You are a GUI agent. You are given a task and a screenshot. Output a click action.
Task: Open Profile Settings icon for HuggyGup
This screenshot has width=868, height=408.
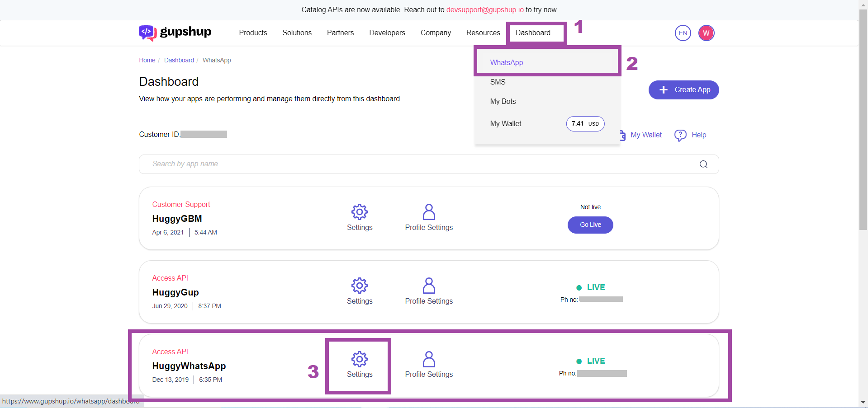(x=429, y=285)
